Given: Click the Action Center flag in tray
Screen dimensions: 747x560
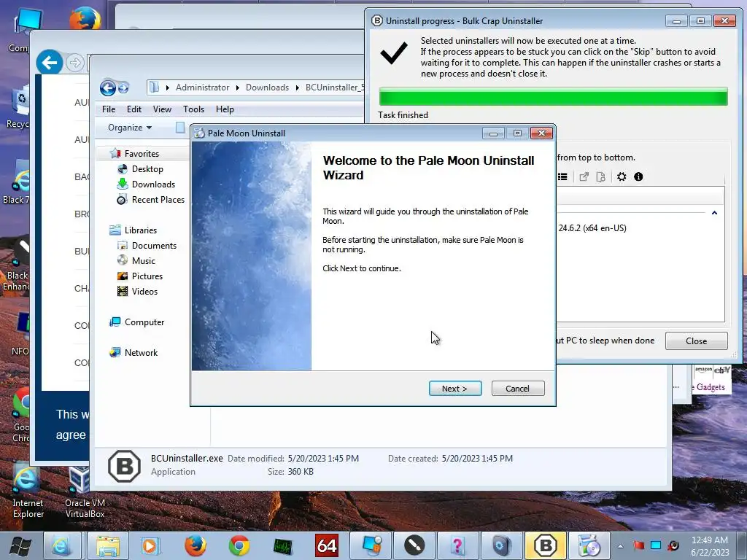Looking at the screenshot, I should click(x=638, y=545).
